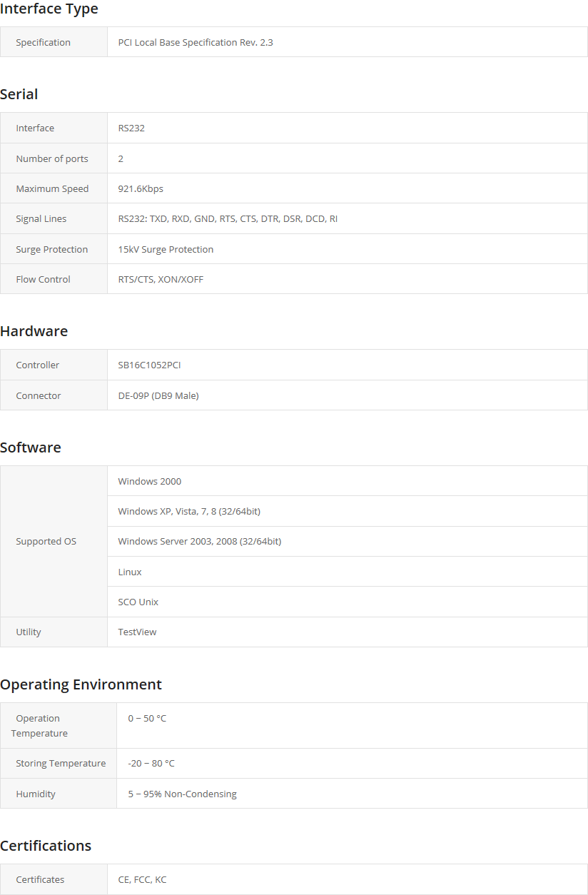
Task: Select the 5 ~ 95% Non-Condensing humidity value
Action: pos(182,794)
